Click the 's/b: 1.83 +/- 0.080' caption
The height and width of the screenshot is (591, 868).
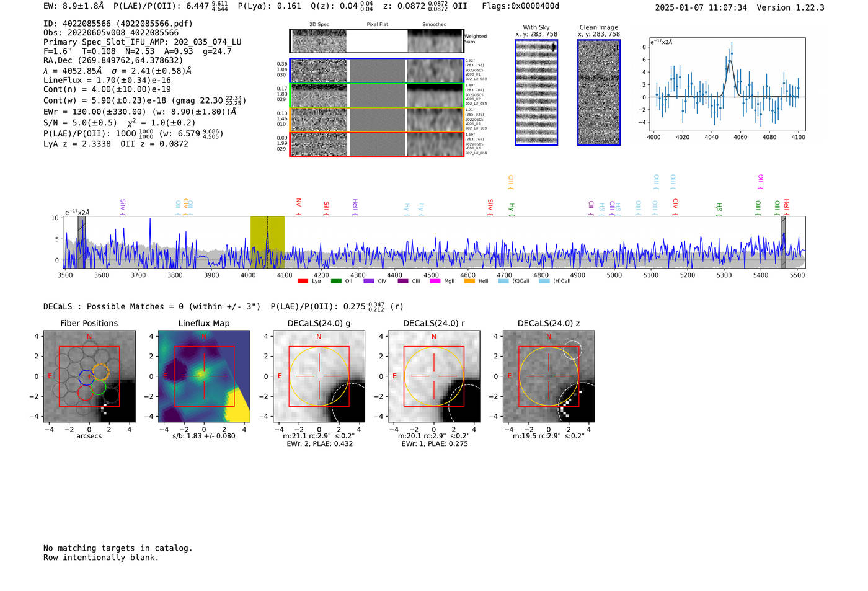coord(204,436)
